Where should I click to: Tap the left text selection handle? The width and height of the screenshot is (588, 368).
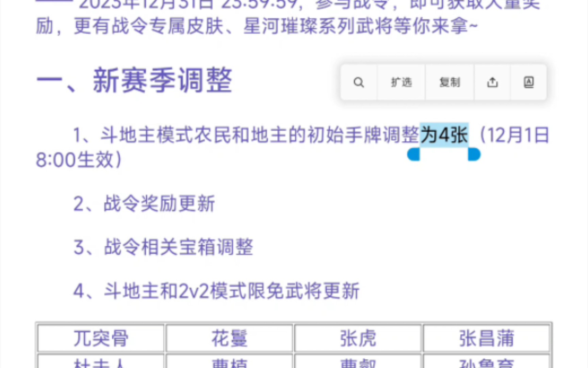[x=414, y=154]
